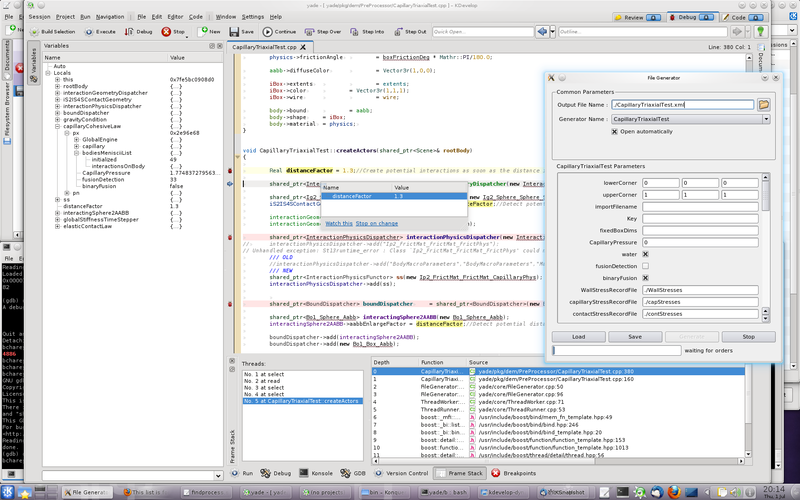Screen dimensions: 800x500
Task: Open the Editor menu
Action: pyautogui.click(x=176, y=17)
